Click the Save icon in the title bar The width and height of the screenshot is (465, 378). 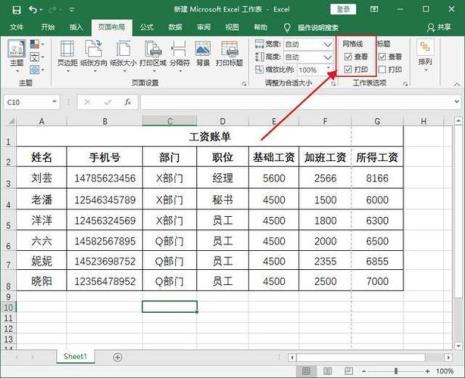coord(16,10)
